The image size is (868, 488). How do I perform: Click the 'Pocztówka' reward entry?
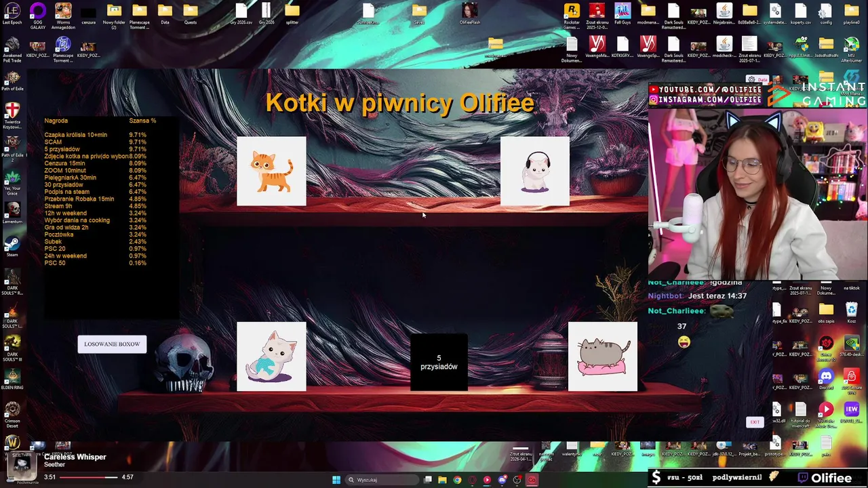coord(95,235)
